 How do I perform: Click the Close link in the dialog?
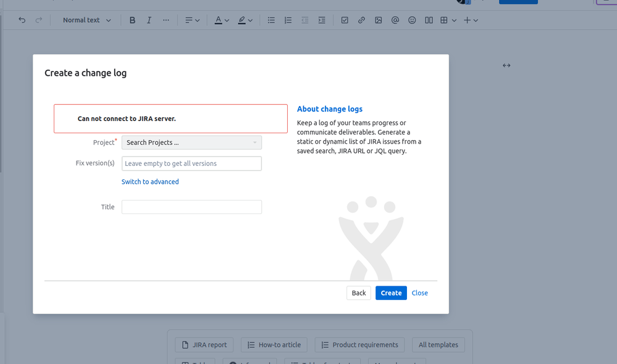tap(419, 293)
